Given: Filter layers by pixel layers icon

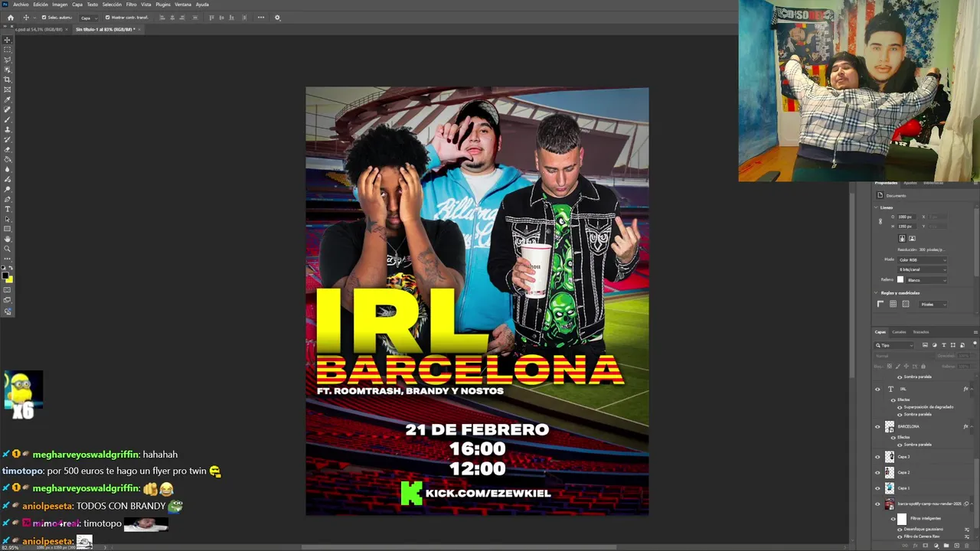Looking at the screenshot, I should [925, 345].
